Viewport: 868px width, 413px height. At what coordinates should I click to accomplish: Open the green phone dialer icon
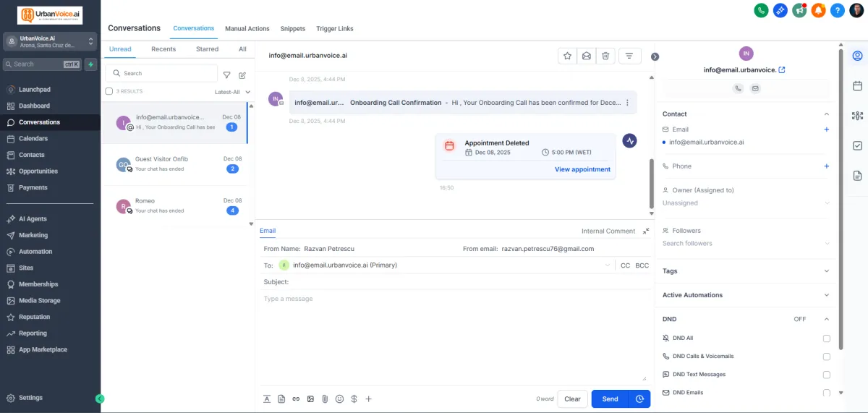tap(761, 10)
